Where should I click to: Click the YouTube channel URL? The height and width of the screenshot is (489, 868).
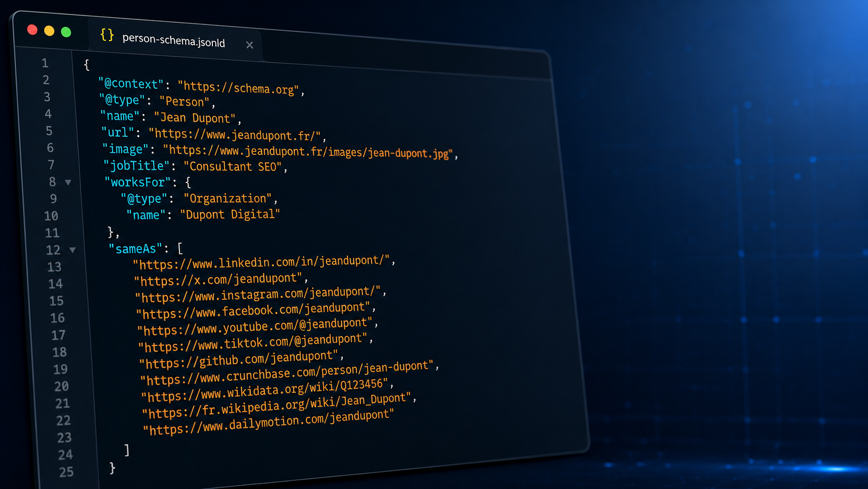pos(255,326)
